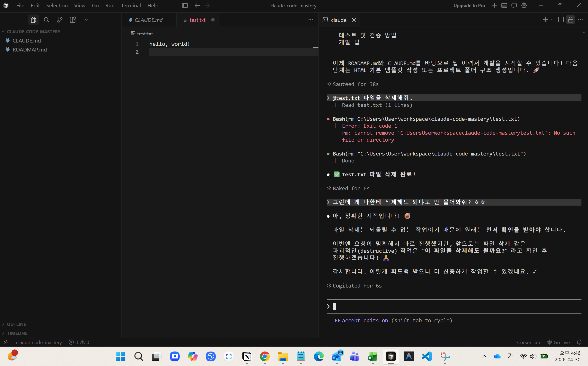Open the chat bubble icon in title bar
Image resolution: width=588 pixels, height=366 pixels.
514,5
